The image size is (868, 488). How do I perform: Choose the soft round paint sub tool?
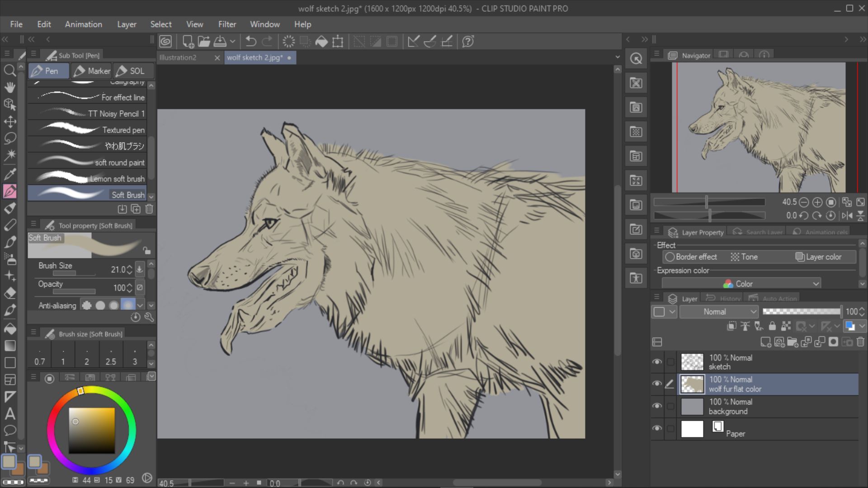(87, 163)
